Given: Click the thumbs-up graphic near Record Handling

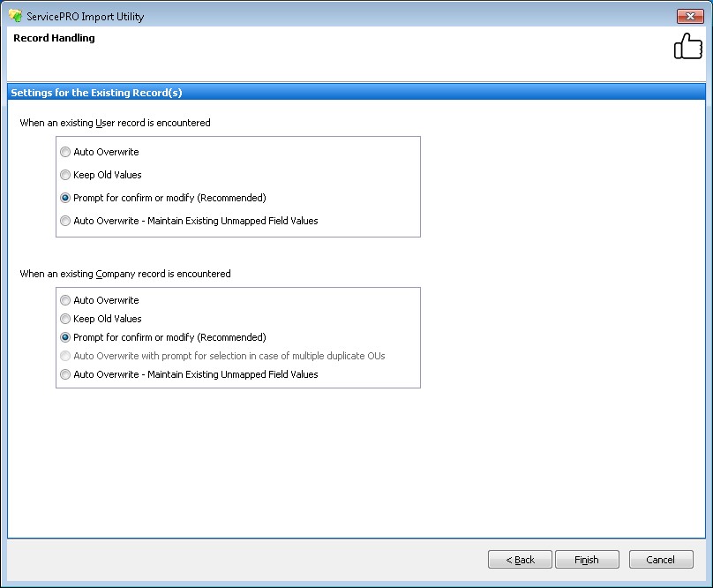Looking at the screenshot, I should [687, 45].
